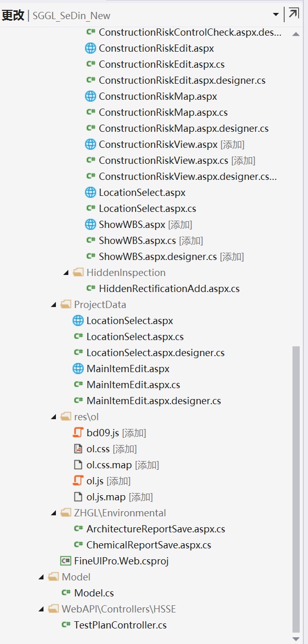
Task: Click the globe icon beside ConstructionRiskEdit.aspx
Action: coord(91,48)
